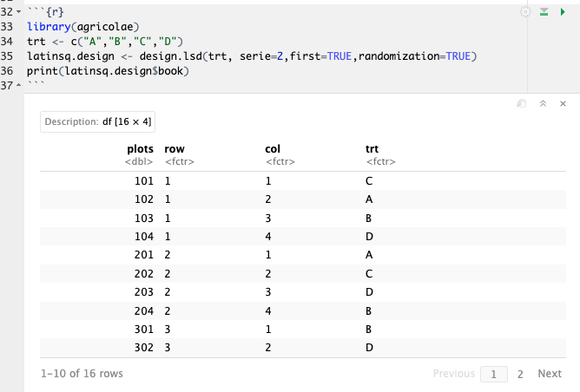Clear chunk output with X icon

coord(563,103)
